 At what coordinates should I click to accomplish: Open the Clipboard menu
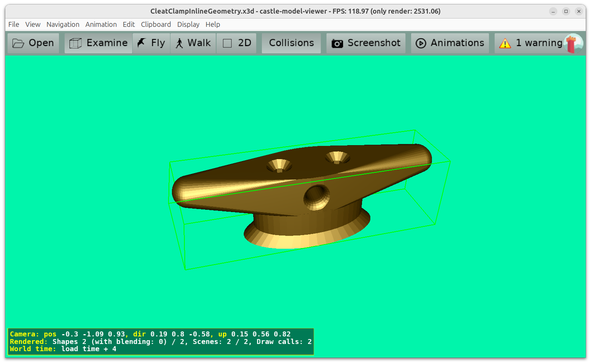tap(156, 24)
